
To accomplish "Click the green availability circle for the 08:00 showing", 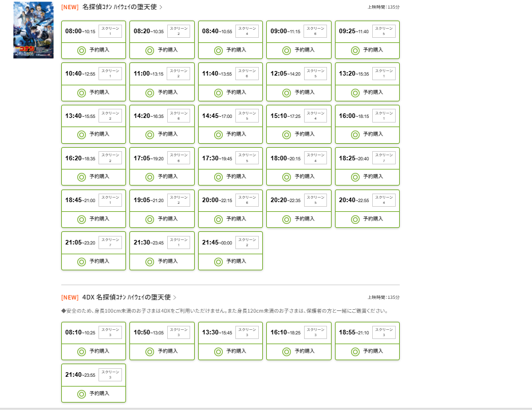I will (x=81, y=50).
